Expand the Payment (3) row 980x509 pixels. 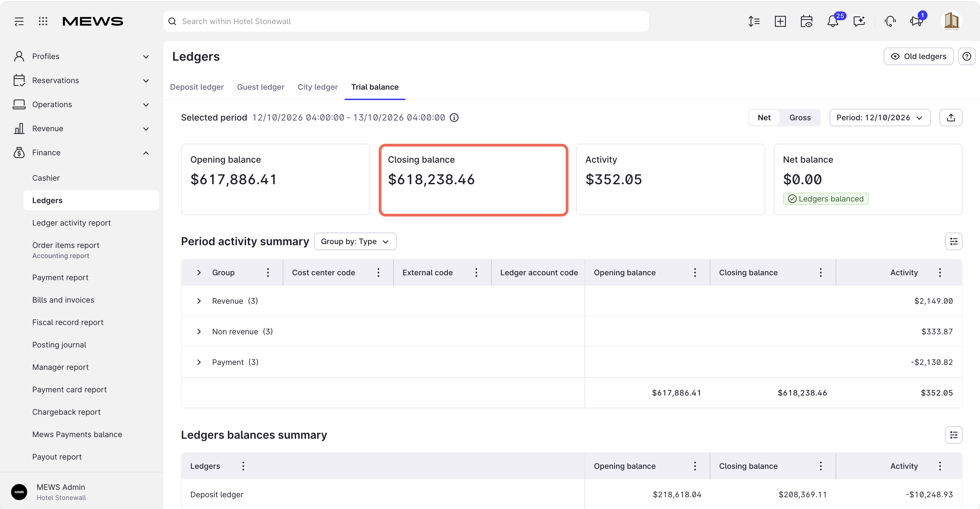coord(199,362)
